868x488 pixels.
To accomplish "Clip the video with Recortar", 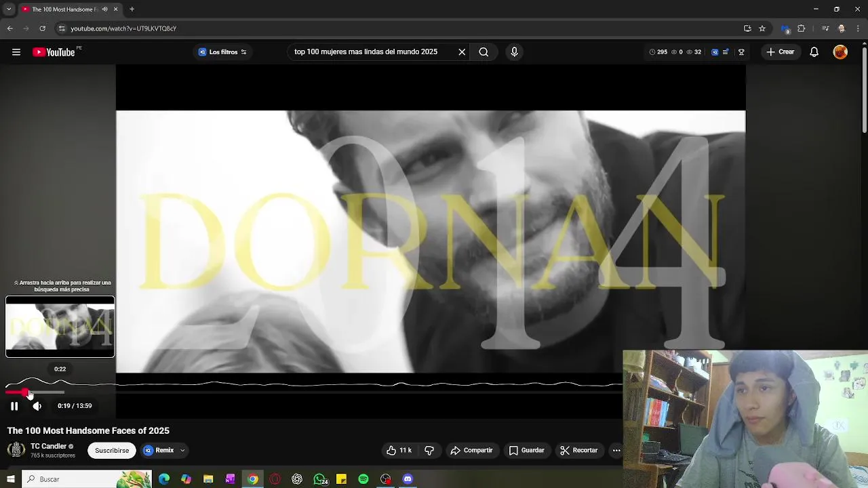I will click(x=579, y=450).
